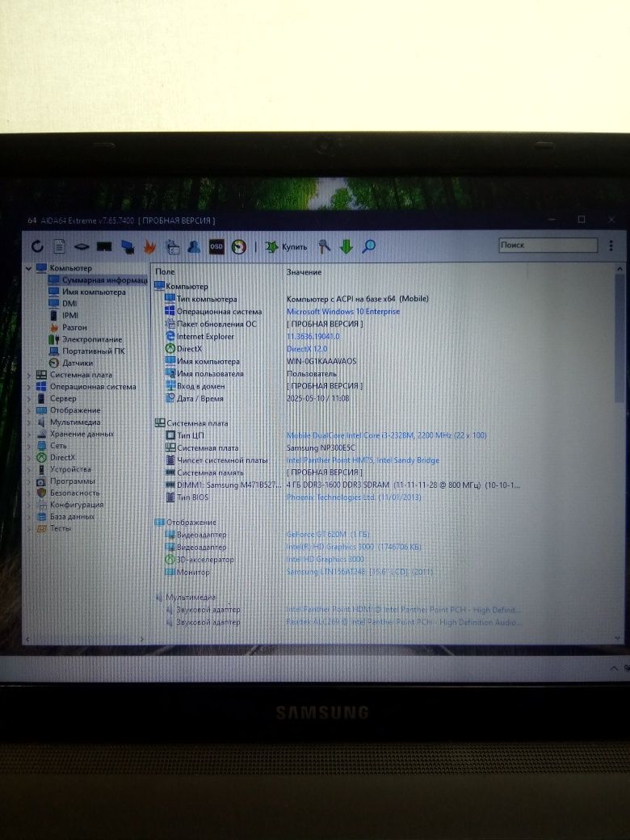
Task: Open Microsoft Windows 10 Enterprise link
Action: [342, 311]
